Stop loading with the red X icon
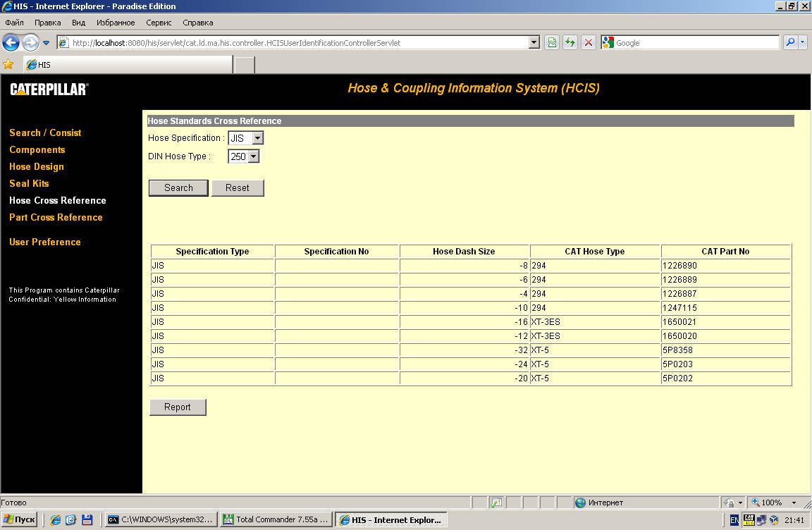This screenshot has height=530, width=812. point(589,42)
